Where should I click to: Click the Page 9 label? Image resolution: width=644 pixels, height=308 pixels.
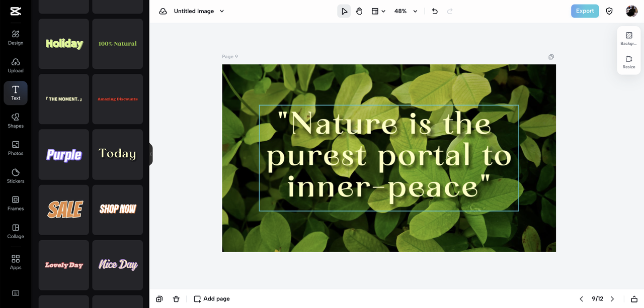(230, 57)
